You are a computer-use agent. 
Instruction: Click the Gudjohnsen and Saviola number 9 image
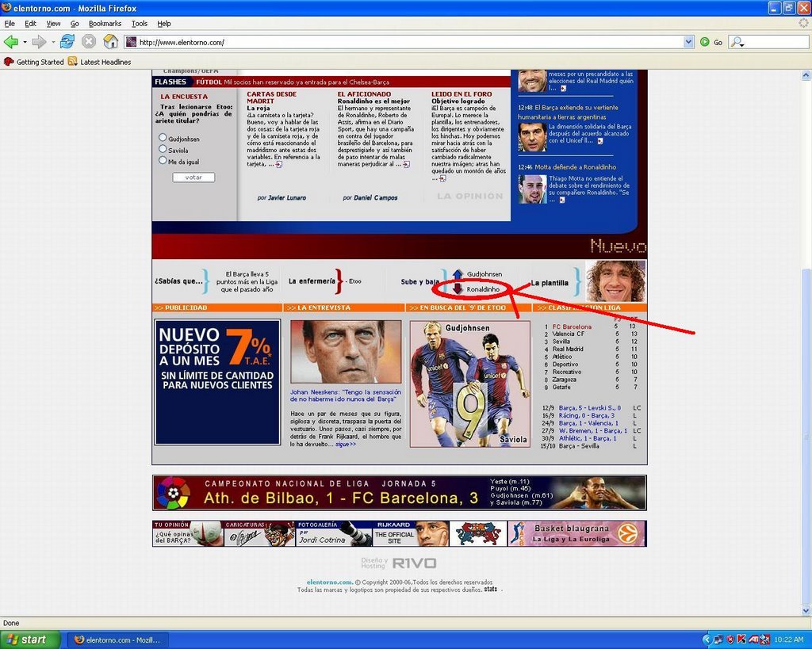tap(470, 384)
